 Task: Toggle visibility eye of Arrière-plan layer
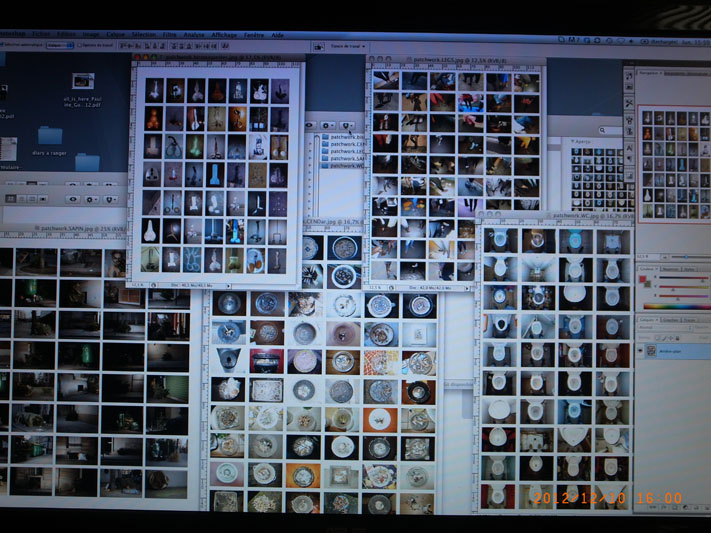(641, 350)
